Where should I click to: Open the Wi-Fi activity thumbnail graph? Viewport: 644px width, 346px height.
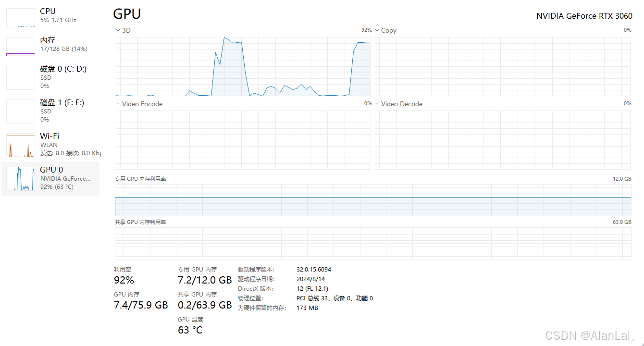point(21,145)
